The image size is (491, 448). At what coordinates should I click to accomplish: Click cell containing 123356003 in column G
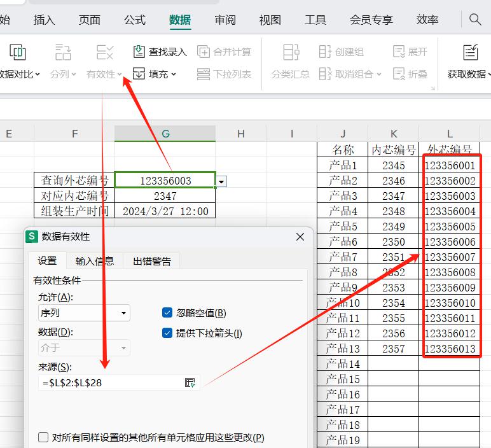(x=165, y=181)
